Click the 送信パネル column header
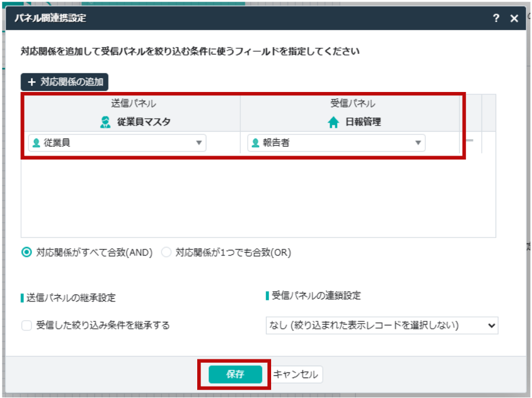532x398 pixels. tap(133, 103)
